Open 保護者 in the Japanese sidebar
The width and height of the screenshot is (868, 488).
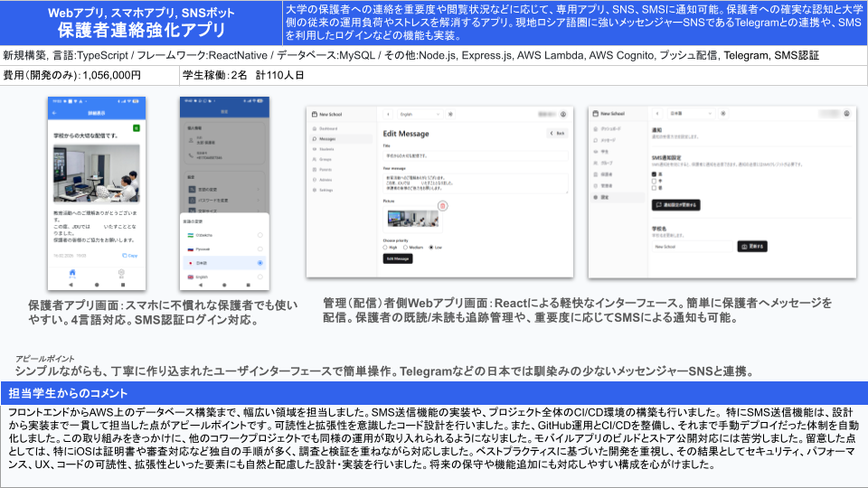click(x=604, y=174)
